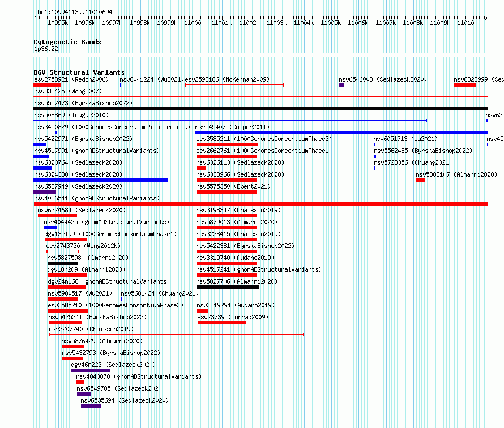Click nsv5422971 (ByrskaBishop2022) label
504x428 pixels.
coord(83,139)
